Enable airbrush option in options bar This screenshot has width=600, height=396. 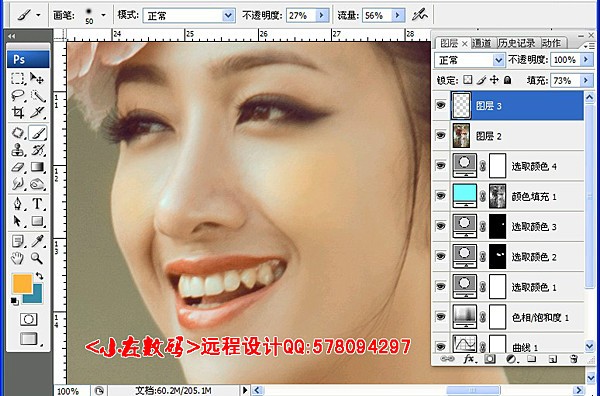point(420,15)
